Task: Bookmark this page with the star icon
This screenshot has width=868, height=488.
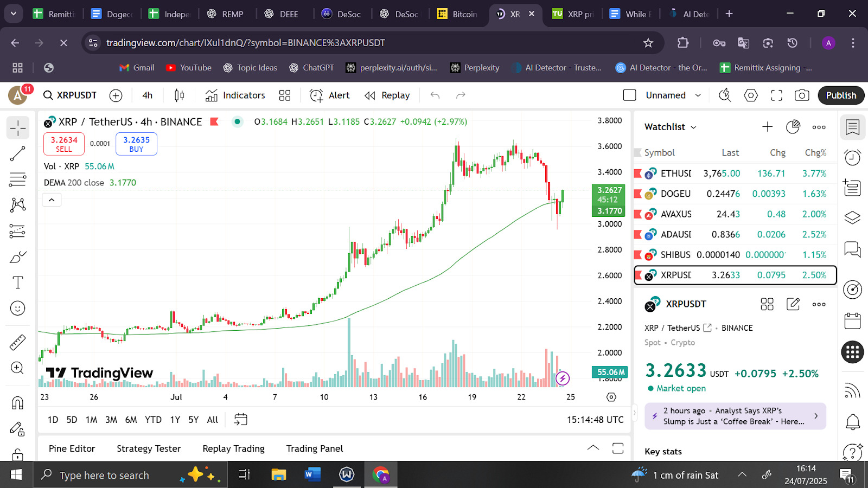Action: coord(648,43)
